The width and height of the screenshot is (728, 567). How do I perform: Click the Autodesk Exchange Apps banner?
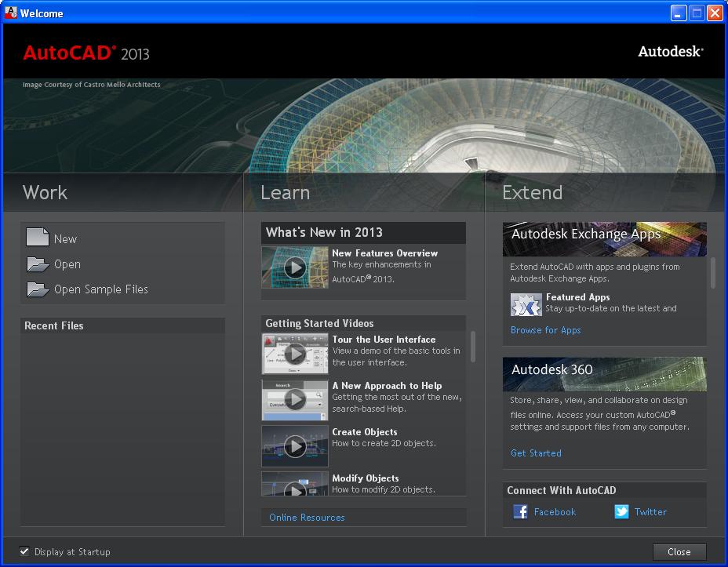(x=605, y=239)
